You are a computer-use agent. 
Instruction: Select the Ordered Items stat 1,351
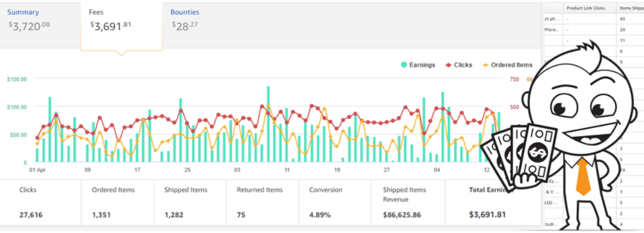click(x=118, y=202)
